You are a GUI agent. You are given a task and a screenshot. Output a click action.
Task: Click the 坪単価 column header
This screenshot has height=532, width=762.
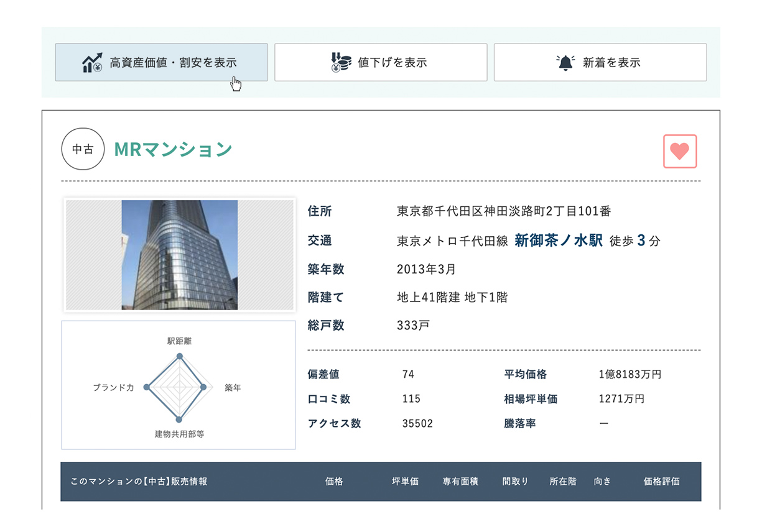coord(405,482)
